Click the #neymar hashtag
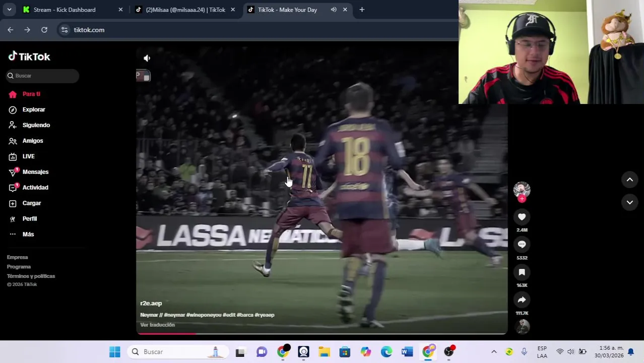The width and height of the screenshot is (644, 363). pos(174,315)
